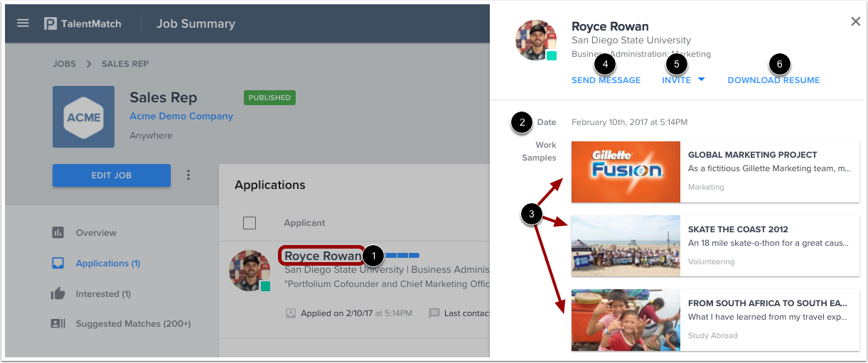This screenshot has width=868, height=363.
Task: Click the Study Abroad category label
Action: (713, 335)
